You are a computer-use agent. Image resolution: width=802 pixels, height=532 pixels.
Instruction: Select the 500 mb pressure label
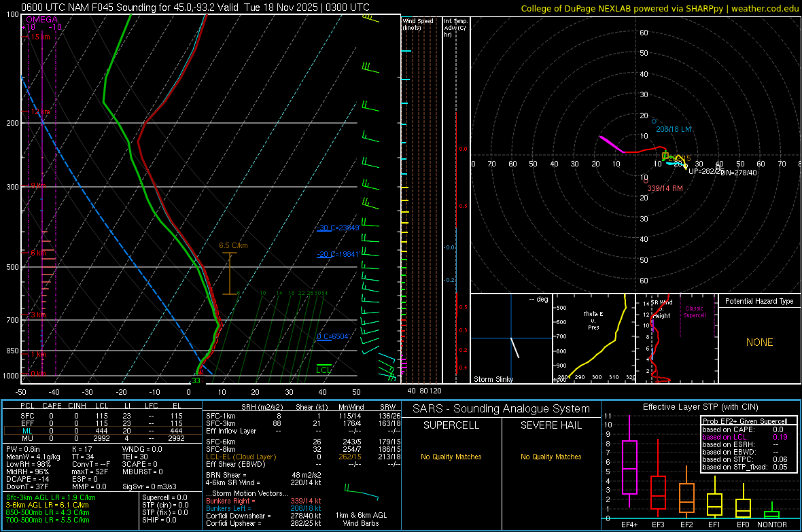[12, 267]
